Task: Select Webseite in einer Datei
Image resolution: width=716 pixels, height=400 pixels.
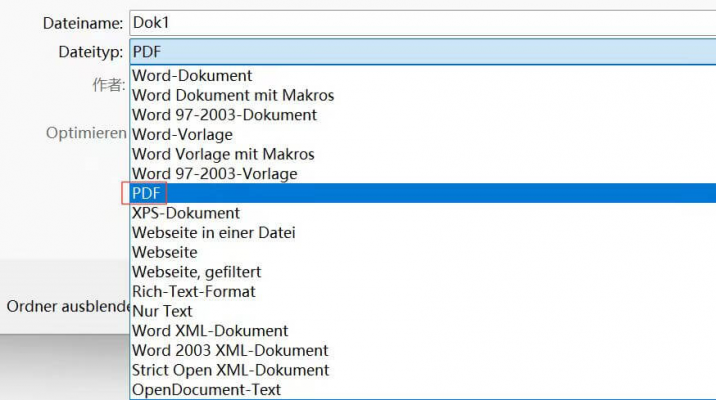Action: coord(213,233)
